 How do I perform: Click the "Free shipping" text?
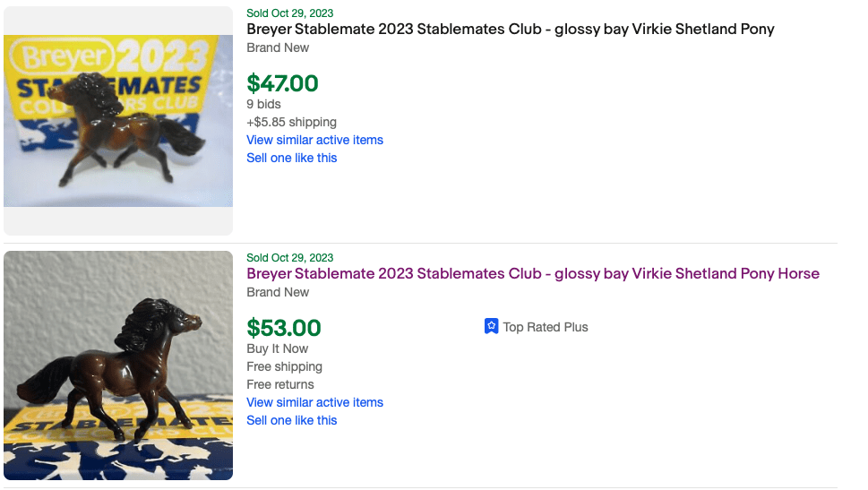(284, 366)
